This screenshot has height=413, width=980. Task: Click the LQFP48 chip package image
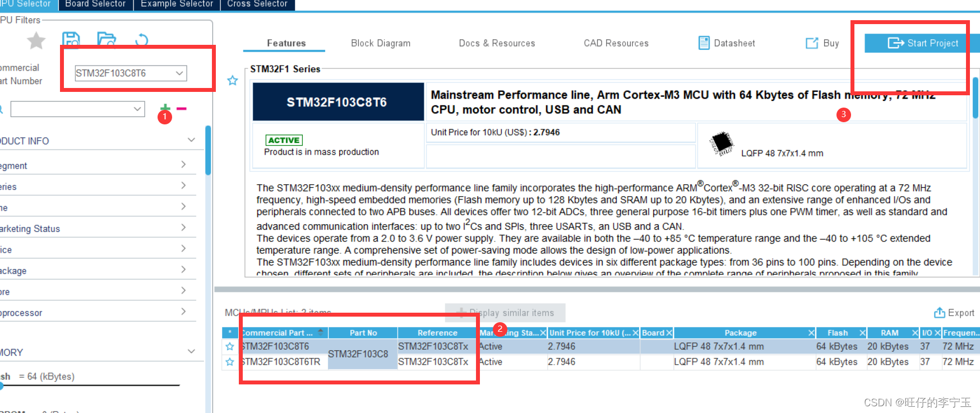(x=722, y=143)
